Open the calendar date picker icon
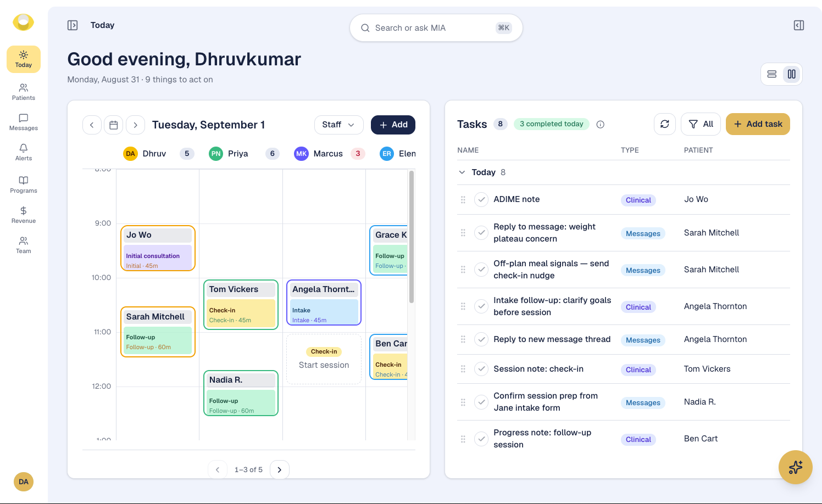The image size is (822, 504). (x=114, y=125)
